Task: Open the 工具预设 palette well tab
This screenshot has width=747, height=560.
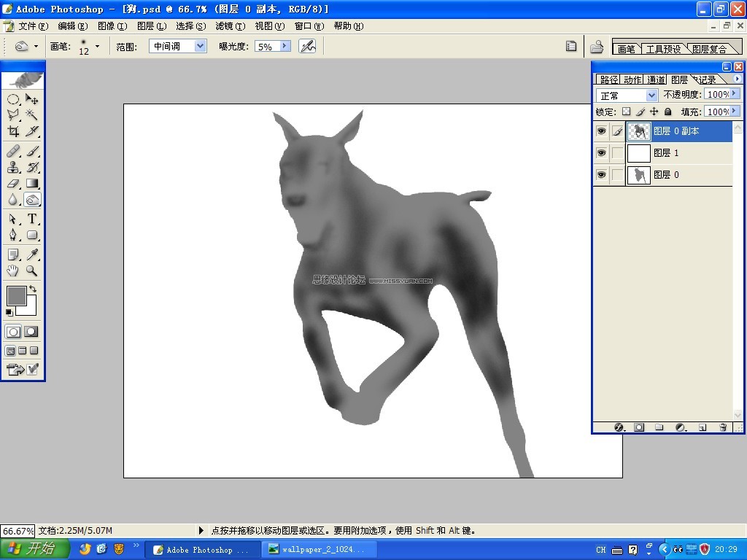Action: 663,49
